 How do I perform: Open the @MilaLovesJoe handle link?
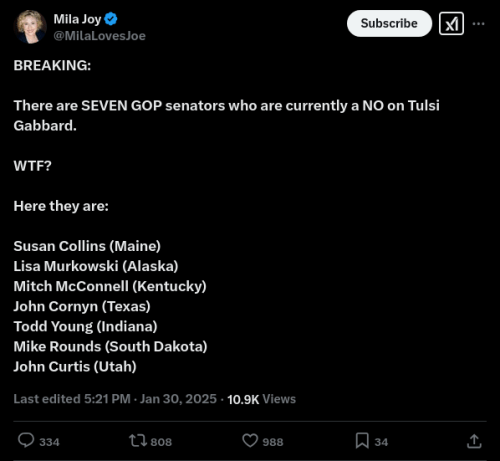pyautogui.click(x=99, y=36)
